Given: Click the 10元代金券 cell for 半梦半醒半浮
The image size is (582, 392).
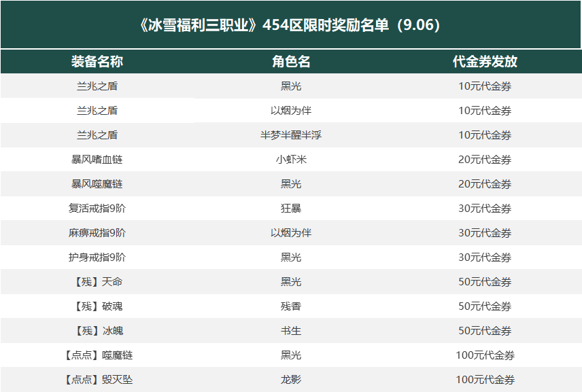Looking at the screenshot, I should point(485,135).
